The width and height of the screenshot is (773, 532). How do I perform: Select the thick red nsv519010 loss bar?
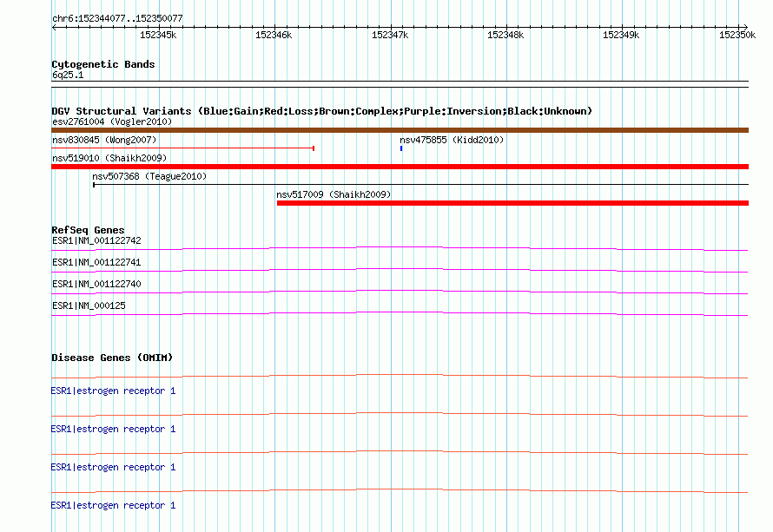tap(400, 167)
